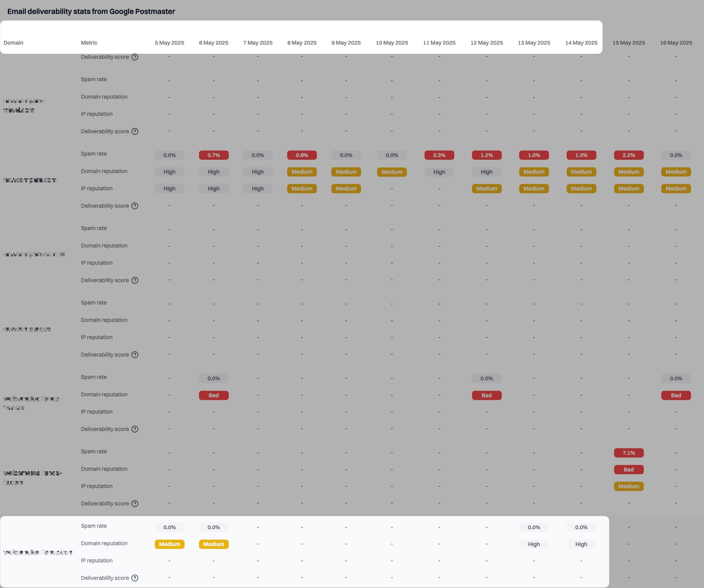Click help icon for the domain rated Bad on 6 May
This screenshot has width=704, height=588.
click(x=135, y=429)
